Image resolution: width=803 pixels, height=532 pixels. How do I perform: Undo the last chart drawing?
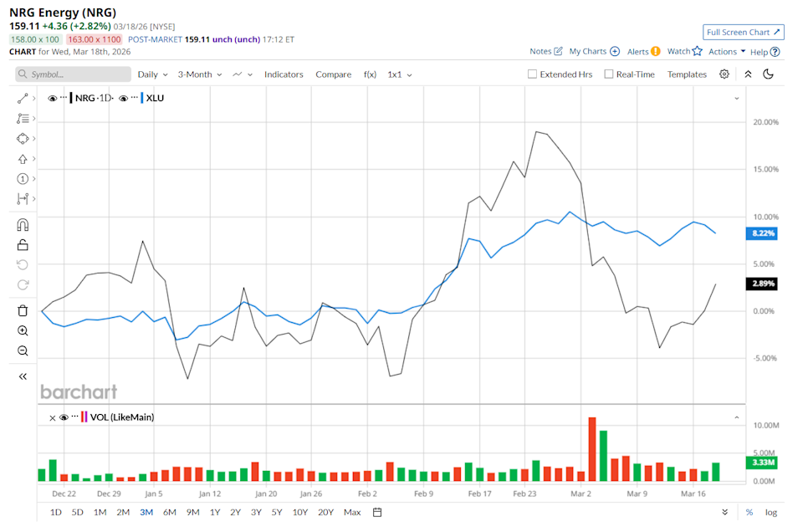(x=23, y=265)
